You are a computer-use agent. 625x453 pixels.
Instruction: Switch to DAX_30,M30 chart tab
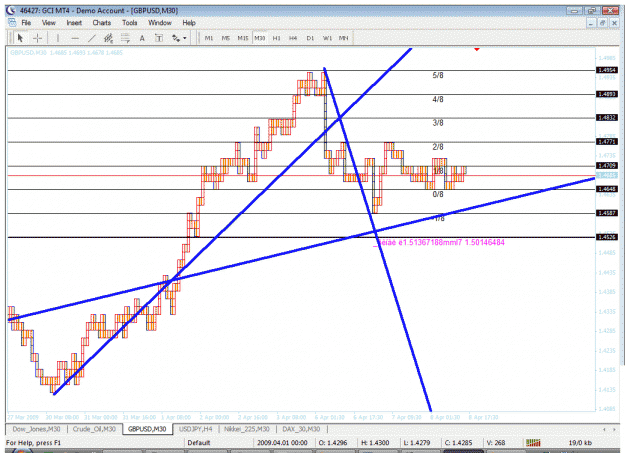coord(301,429)
